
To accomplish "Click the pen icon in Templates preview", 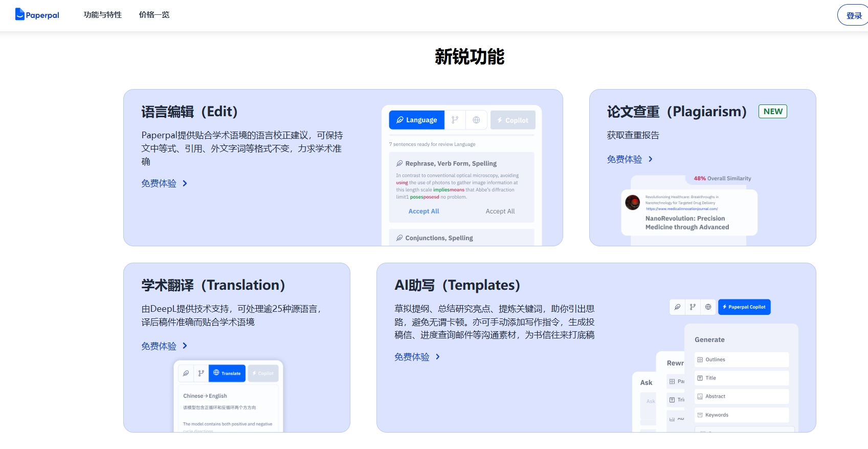I will pyautogui.click(x=677, y=307).
